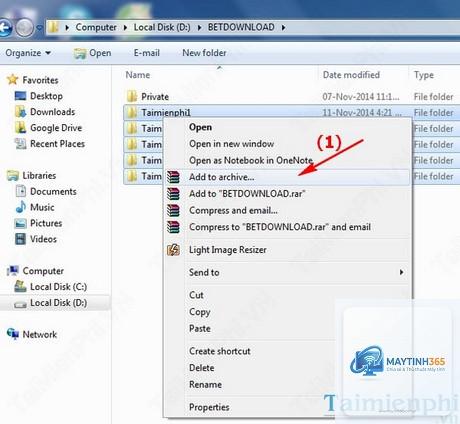
Task: Click the Computer breadcrumb in address bar
Action: [96, 27]
